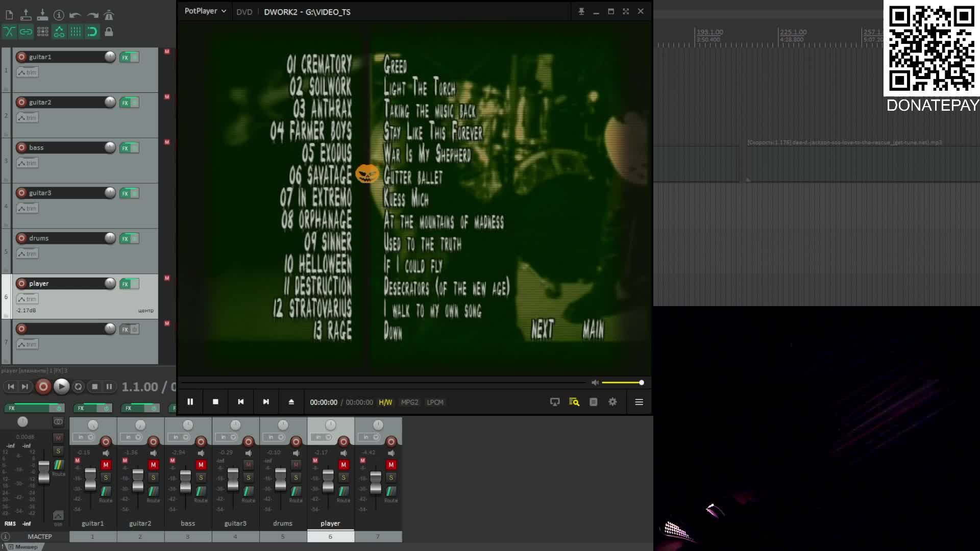Viewport: 980px width, 551px height.
Task: Select mixer channel number 7 tab
Action: tap(378, 536)
